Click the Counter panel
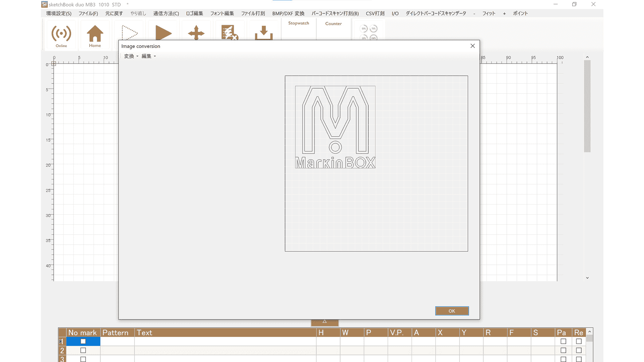 click(x=333, y=29)
